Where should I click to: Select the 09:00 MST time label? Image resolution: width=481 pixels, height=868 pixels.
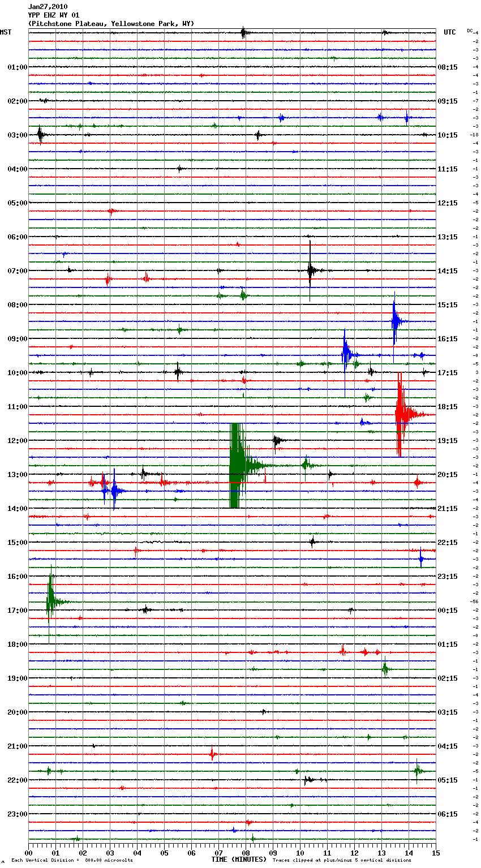coord(18,339)
